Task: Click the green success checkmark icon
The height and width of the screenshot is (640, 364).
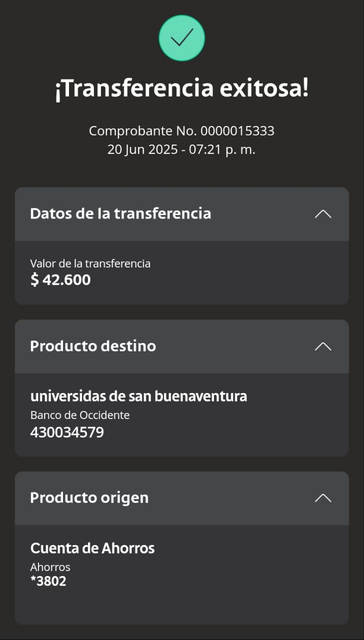Action: 182,38
